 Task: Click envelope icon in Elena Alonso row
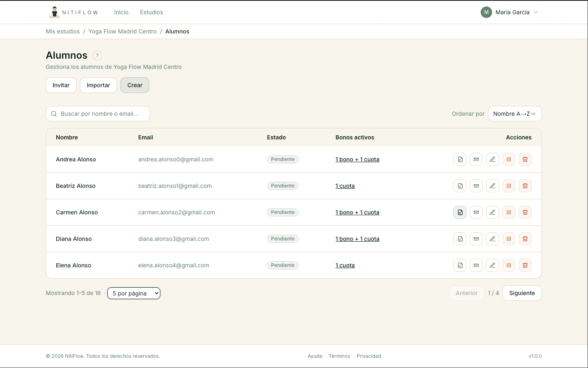tap(476, 265)
